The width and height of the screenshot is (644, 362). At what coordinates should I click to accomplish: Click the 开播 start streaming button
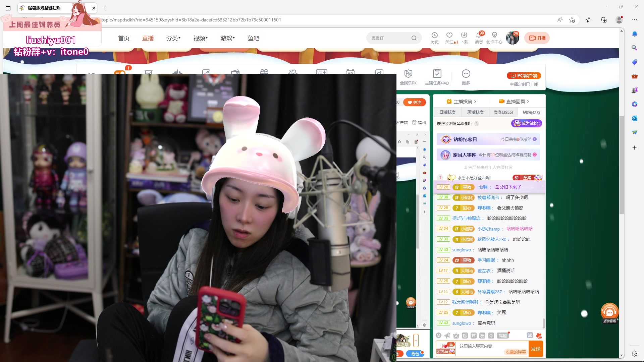[x=537, y=38]
